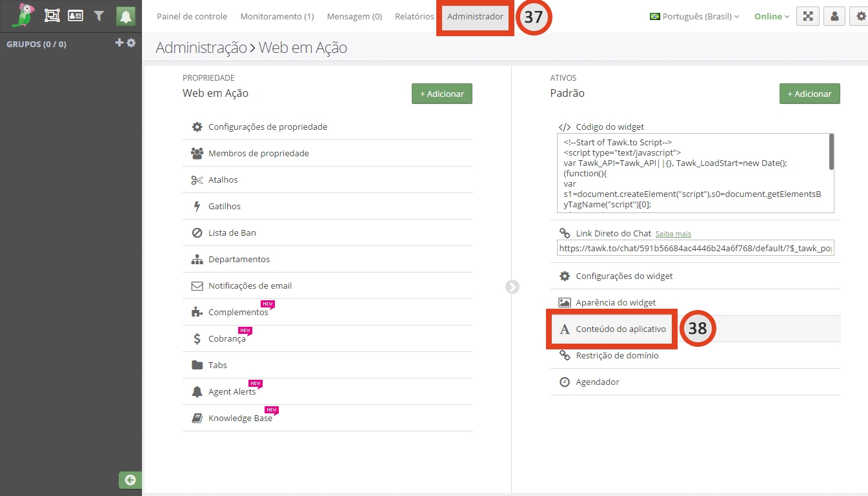This screenshot has height=496, width=868.
Task: Open the contact card icon in top bar
Action: [76, 16]
